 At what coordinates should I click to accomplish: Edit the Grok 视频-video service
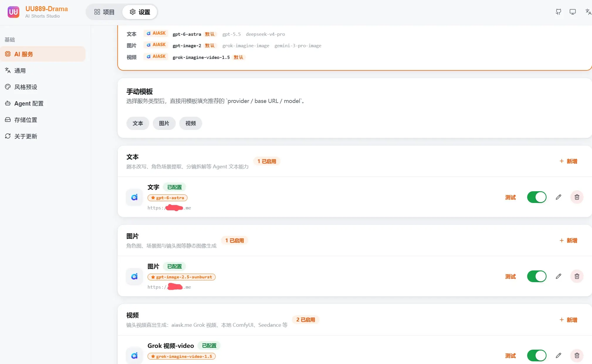click(x=558, y=355)
